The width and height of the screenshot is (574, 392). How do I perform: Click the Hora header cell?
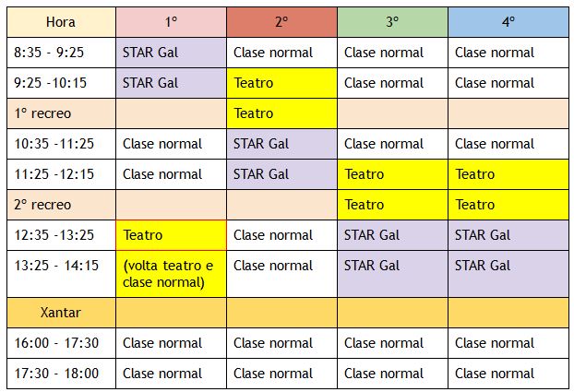point(61,22)
